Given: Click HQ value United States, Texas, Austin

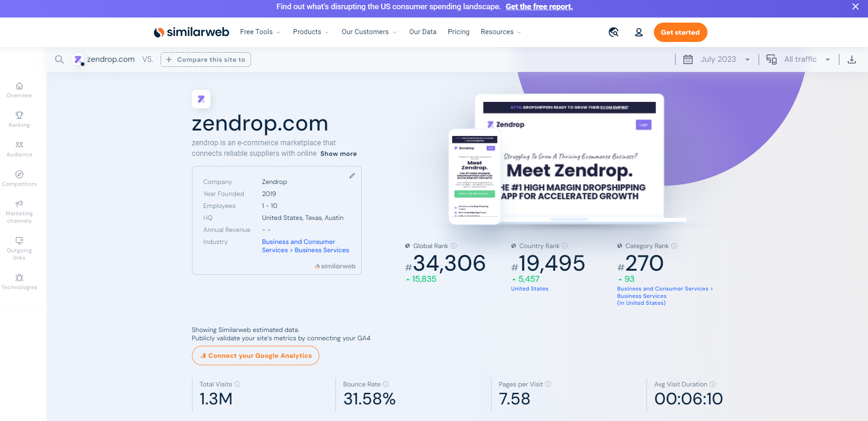Looking at the screenshot, I should [303, 218].
